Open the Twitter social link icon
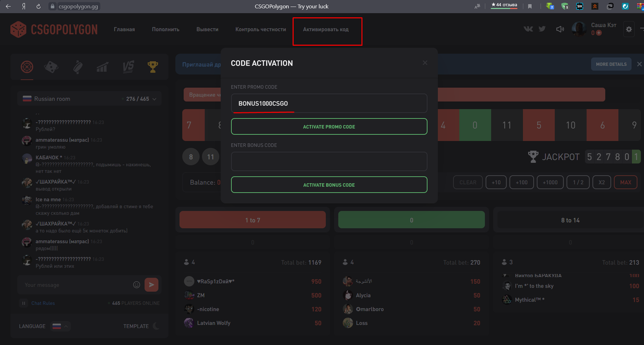Image resolution: width=644 pixels, height=345 pixels. pyautogui.click(x=542, y=30)
